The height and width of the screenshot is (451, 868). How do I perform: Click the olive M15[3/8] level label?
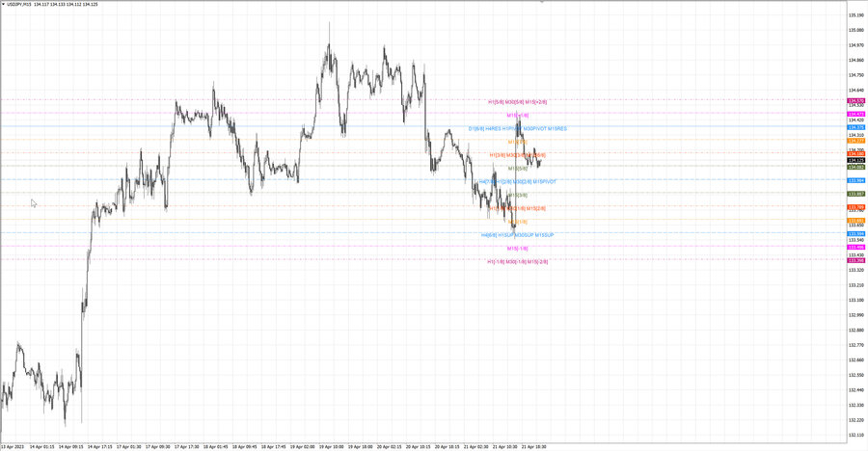pyautogui.click(x=518, y=195)
